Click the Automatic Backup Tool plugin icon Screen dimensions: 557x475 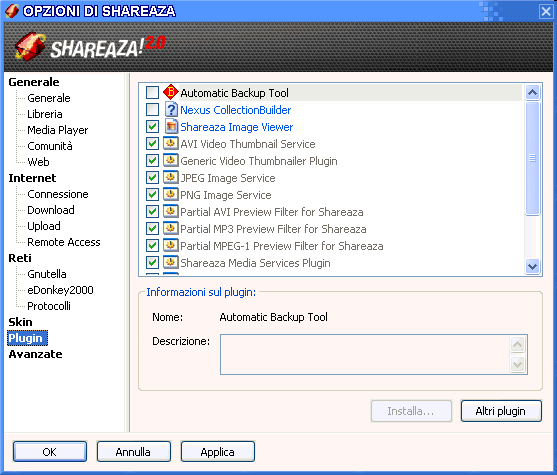pyautogui.click(x=171, y=92)
